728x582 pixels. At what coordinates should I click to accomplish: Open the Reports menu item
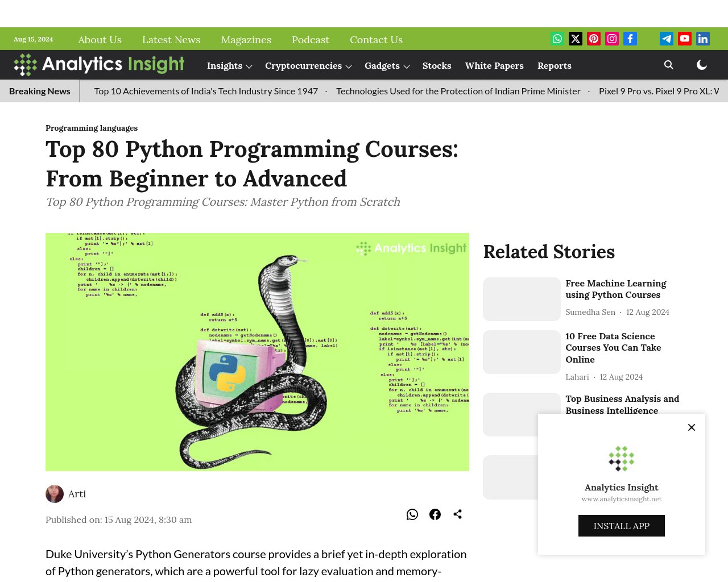555,66
